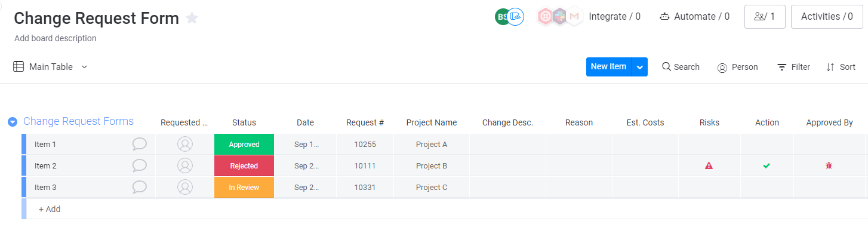Filter by Person
This screenshot has height=227, width=868.
tap(737, 67)
